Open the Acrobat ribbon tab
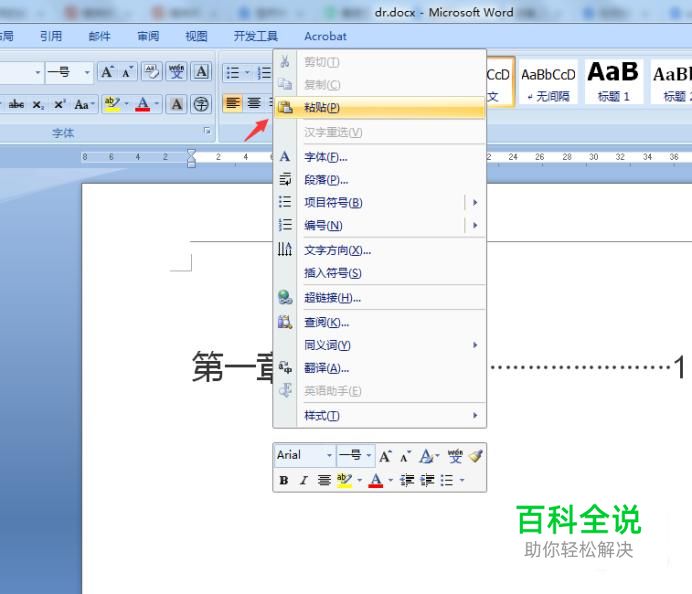 (x=325, y=36)
